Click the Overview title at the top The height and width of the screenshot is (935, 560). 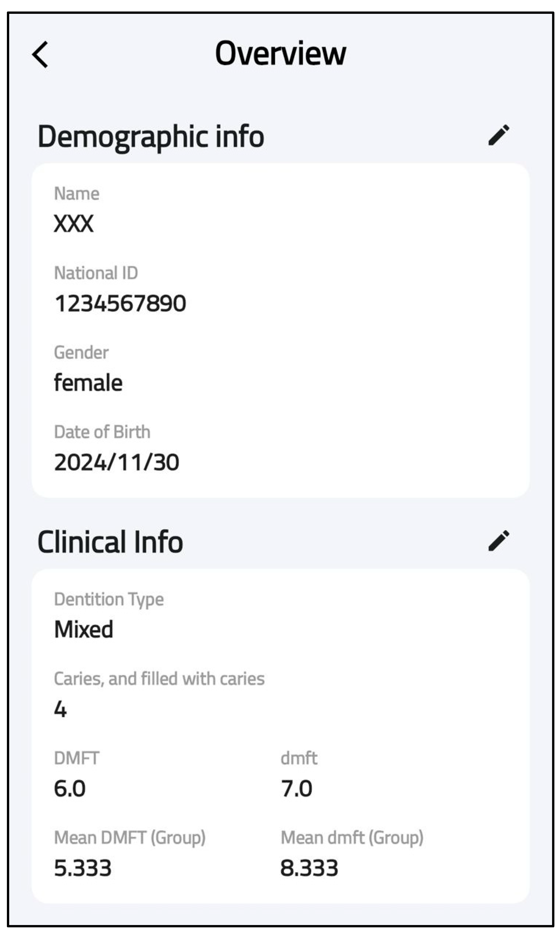(281, 53)
